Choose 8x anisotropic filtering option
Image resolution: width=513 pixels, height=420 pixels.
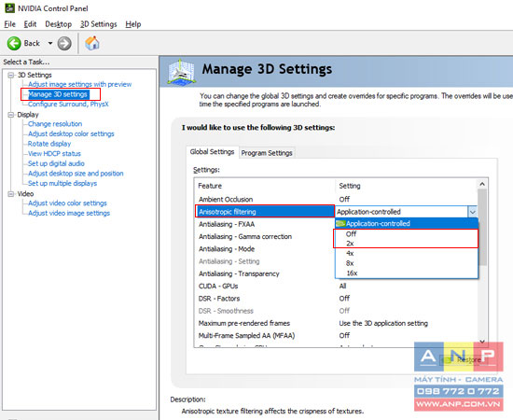pyautogui.click(x=407, y=263)
